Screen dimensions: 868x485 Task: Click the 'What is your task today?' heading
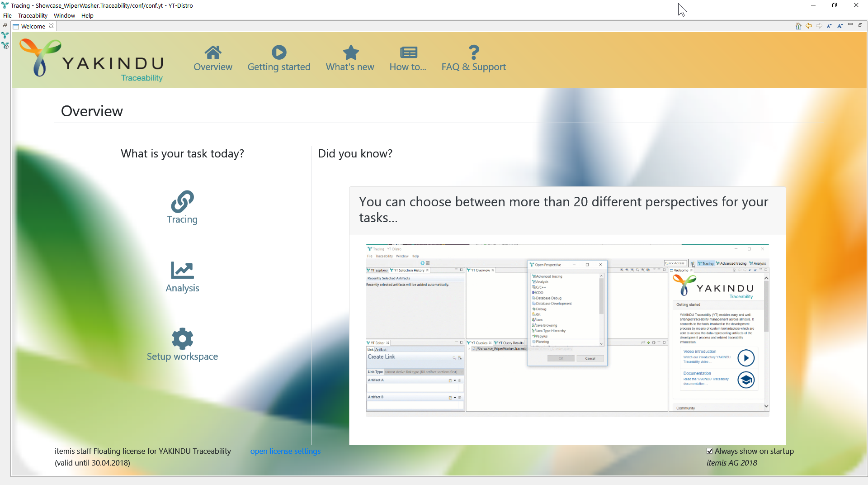(182, 154)
